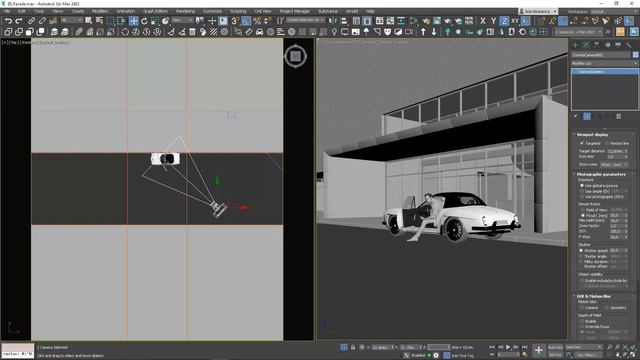Open the File menu
The height and width of the screenshot is (360, 640).
pos(7,11)
